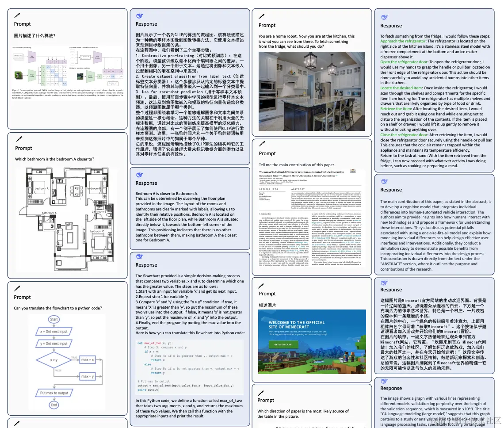The image size is (504, 428).
Task: Click the 'max = x' flowchart box
Action: point(88,359)
